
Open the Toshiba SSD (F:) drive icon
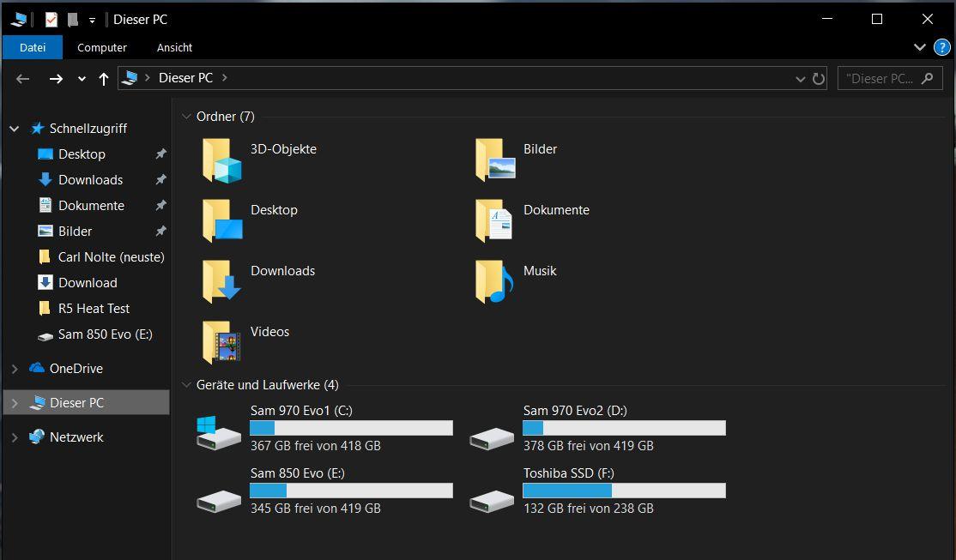point(492,499)
